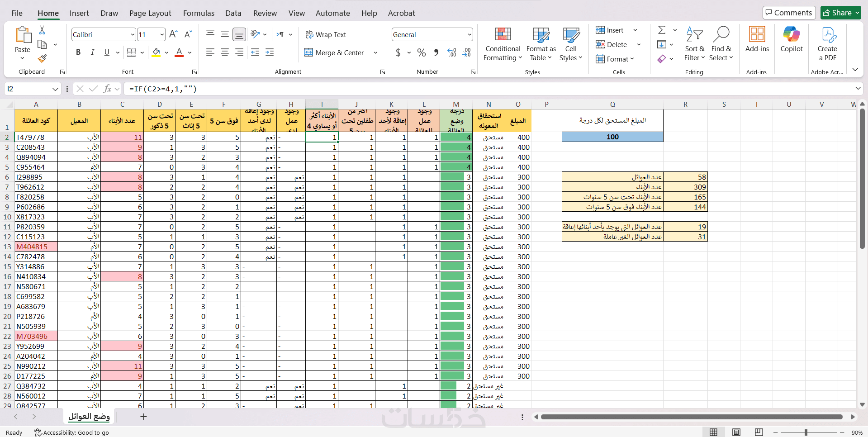Screen dimensions: 868x437
Task: Decrease font size with smaller A icon
Action: pos(189,34)
